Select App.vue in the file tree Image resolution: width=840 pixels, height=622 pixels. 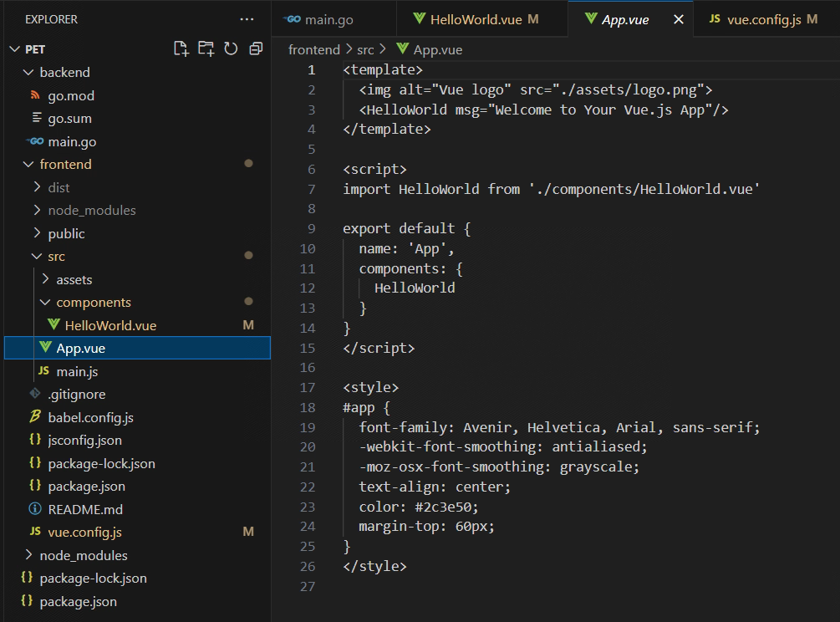point(137,349)
